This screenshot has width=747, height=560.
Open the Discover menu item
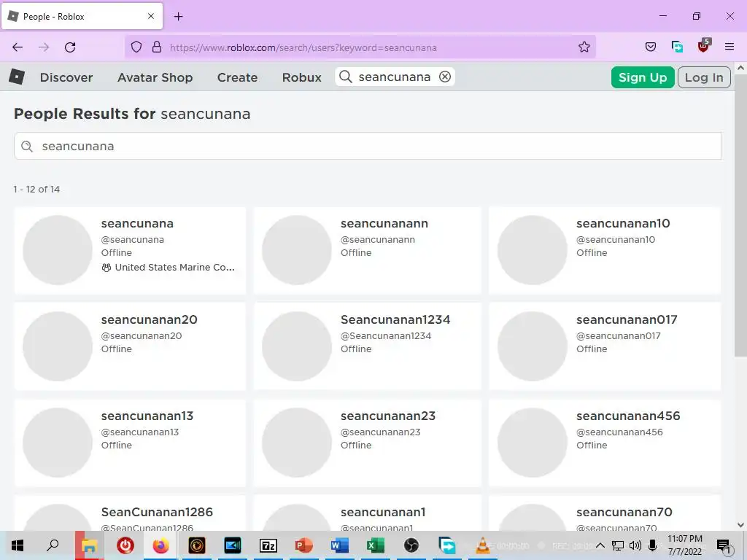[x=66, y=77]
